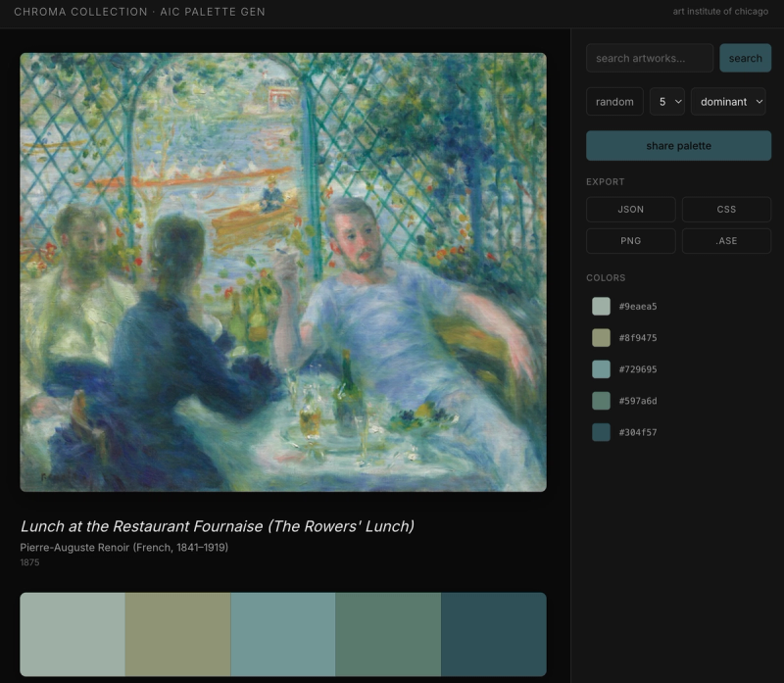Click the share palette button

[x=678, y=145]
